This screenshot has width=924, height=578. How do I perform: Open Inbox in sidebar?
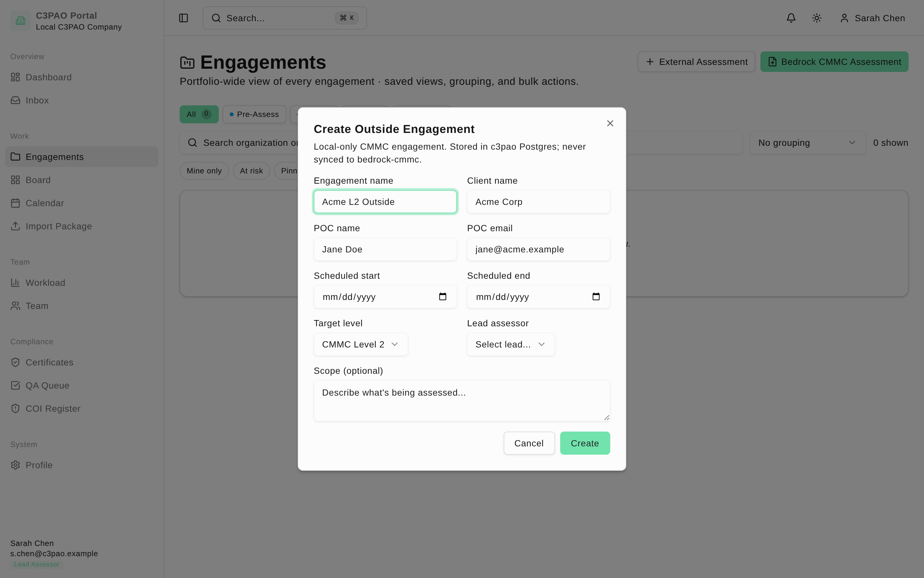pos(82,100)
